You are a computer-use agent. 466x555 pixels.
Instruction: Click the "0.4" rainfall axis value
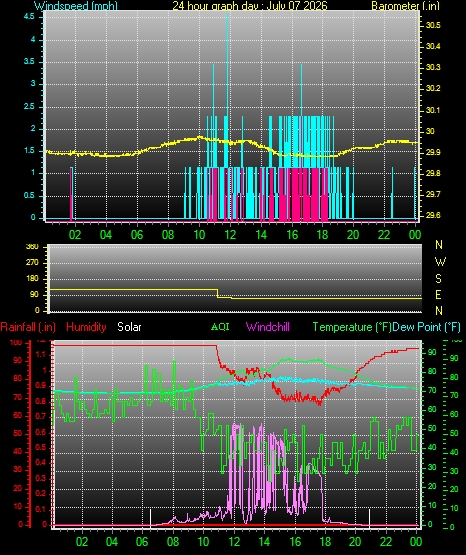point(41,462)
